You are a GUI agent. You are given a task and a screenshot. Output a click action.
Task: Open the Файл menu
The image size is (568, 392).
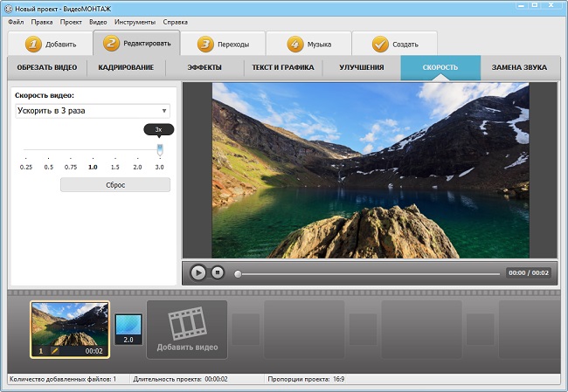[16, 21]
